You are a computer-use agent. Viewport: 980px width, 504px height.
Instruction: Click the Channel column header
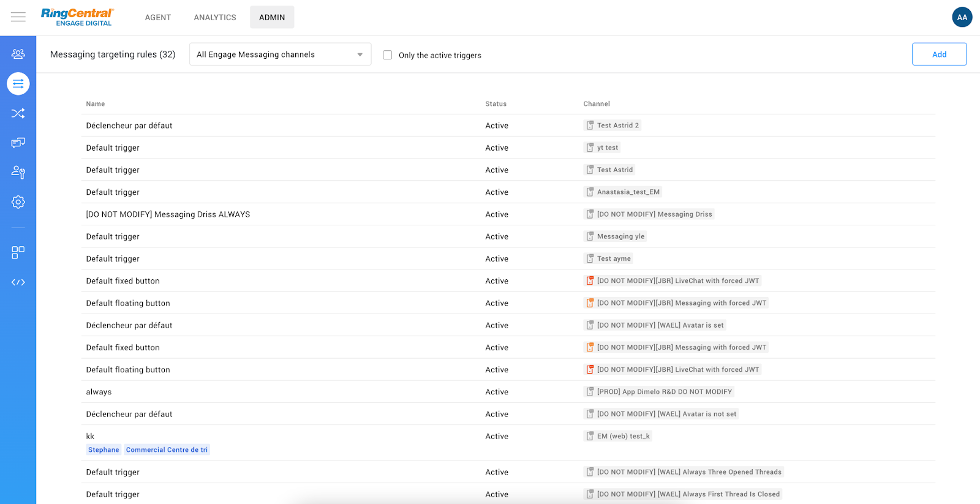coord(597,104)
